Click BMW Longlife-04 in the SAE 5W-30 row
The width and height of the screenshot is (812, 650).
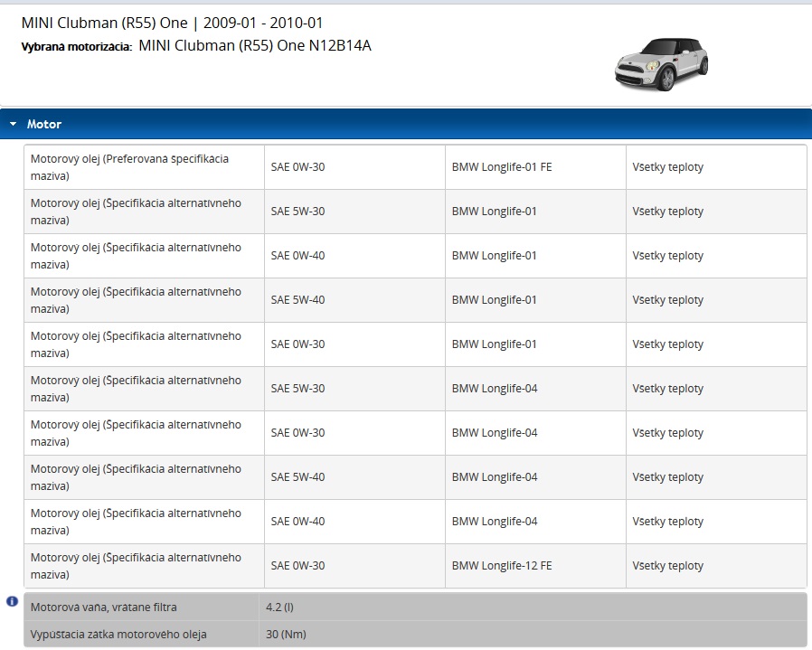click(x=494, y=389)
